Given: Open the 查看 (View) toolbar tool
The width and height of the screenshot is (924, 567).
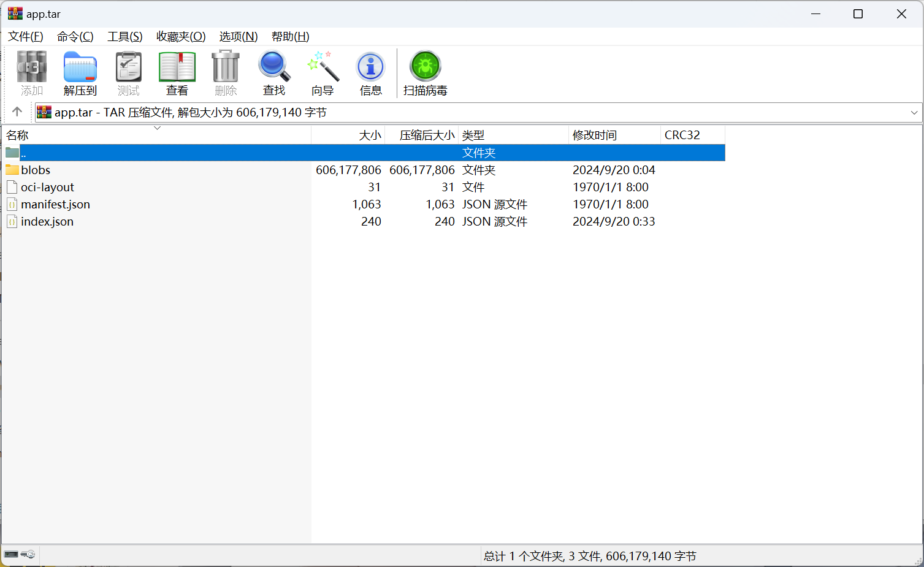Looking at the screenshot, I should (177, 73).
